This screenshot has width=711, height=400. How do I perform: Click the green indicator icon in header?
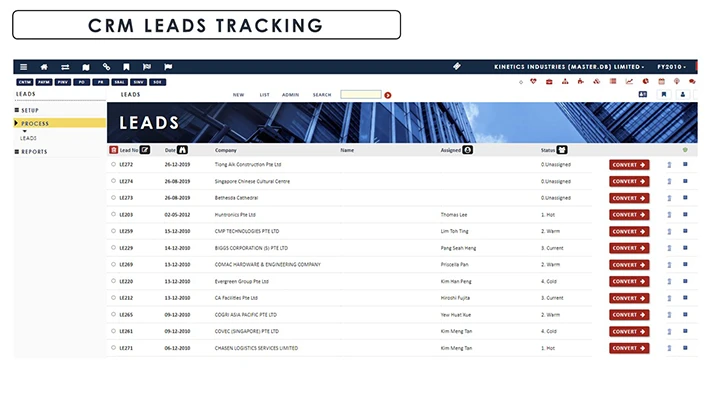click(x=685, y=150)
